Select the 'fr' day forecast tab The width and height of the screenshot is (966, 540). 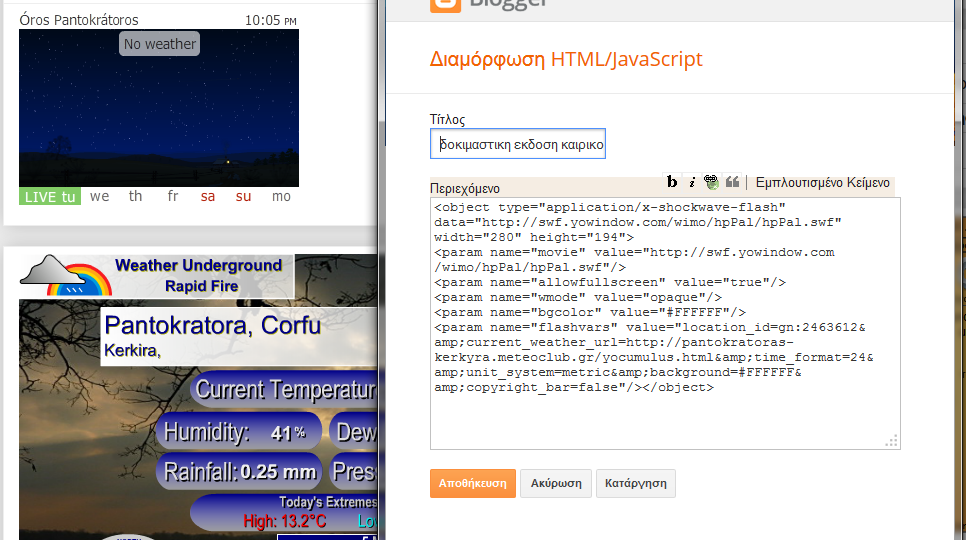point(173,197)
